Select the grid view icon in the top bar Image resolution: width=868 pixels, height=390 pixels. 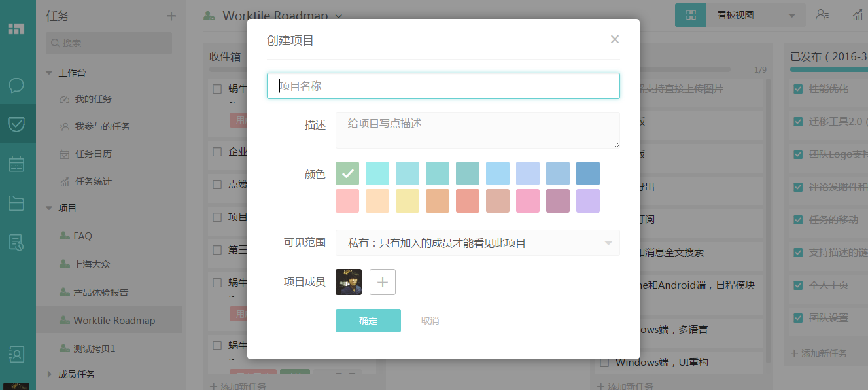pyautogui.click(x=691, y=14)
